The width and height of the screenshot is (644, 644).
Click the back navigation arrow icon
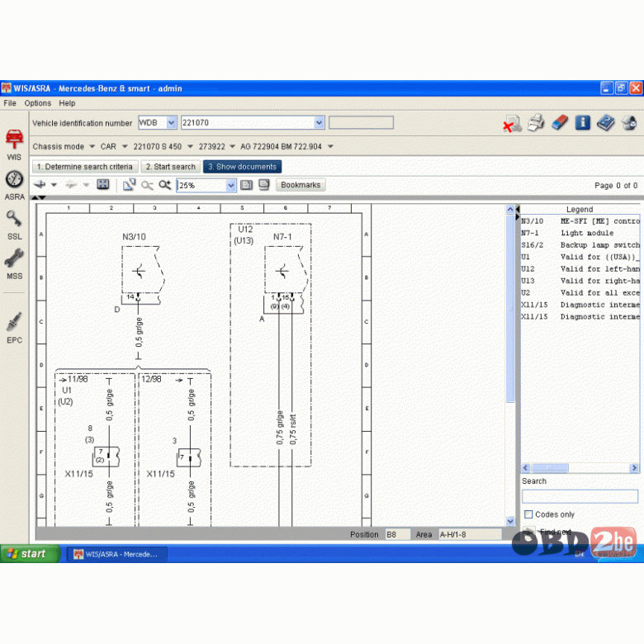[x=40, y=184]
